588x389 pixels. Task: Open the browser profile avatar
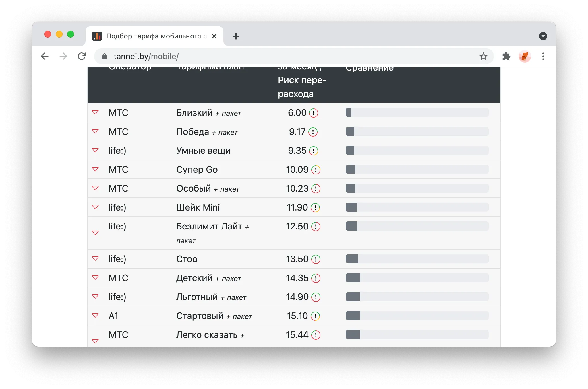[525, 56]
